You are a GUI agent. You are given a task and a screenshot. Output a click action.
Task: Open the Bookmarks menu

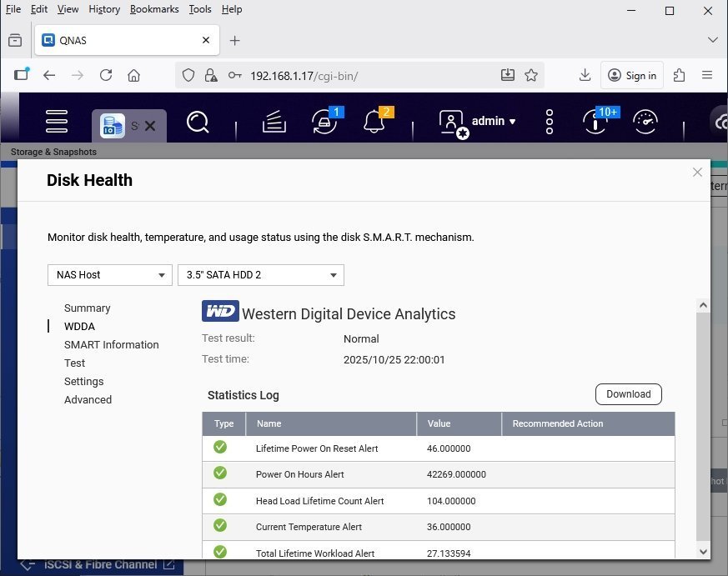(x=154, y=9)
